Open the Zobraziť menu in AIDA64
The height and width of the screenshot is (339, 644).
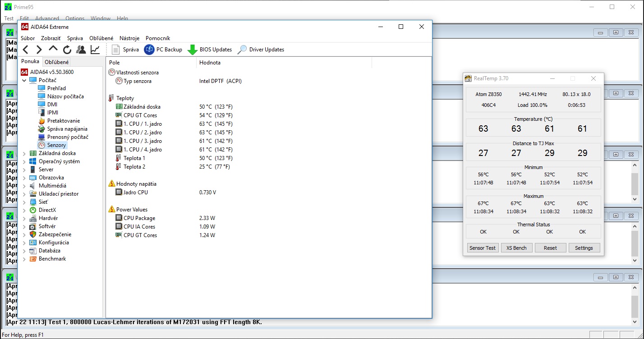point(51,38)
